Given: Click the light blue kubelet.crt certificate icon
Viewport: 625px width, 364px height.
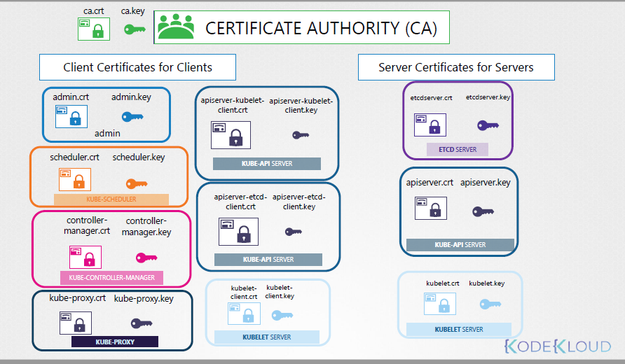Looking at the screenshot, I should 440,304.
